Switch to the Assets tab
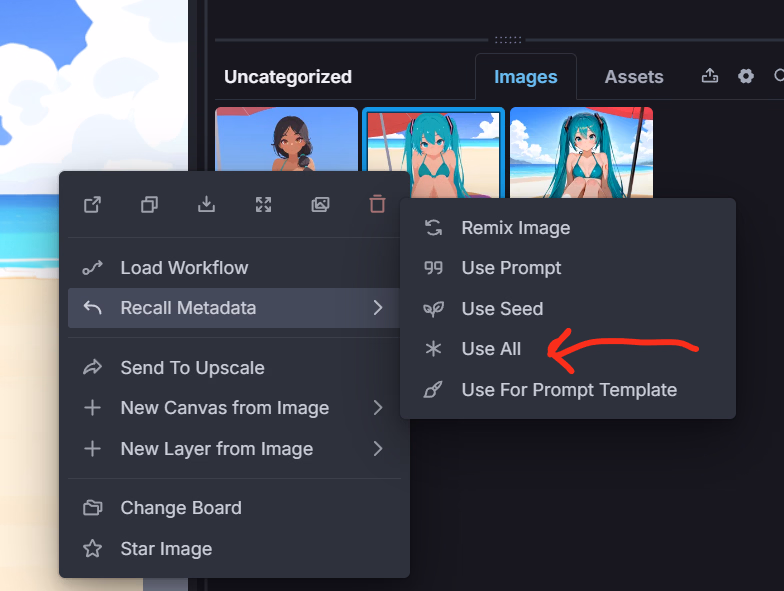The height and width of the screenshot is (591, 784). click(634, 76)
